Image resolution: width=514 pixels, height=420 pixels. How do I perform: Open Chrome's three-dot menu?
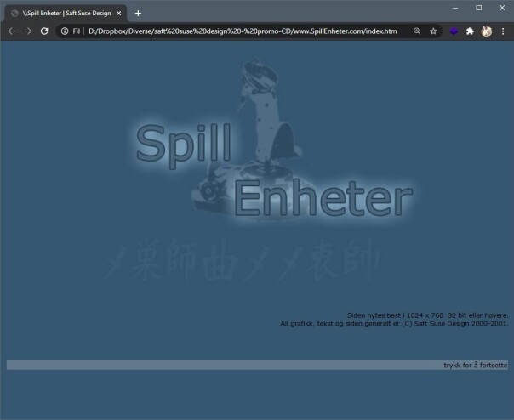503,31
